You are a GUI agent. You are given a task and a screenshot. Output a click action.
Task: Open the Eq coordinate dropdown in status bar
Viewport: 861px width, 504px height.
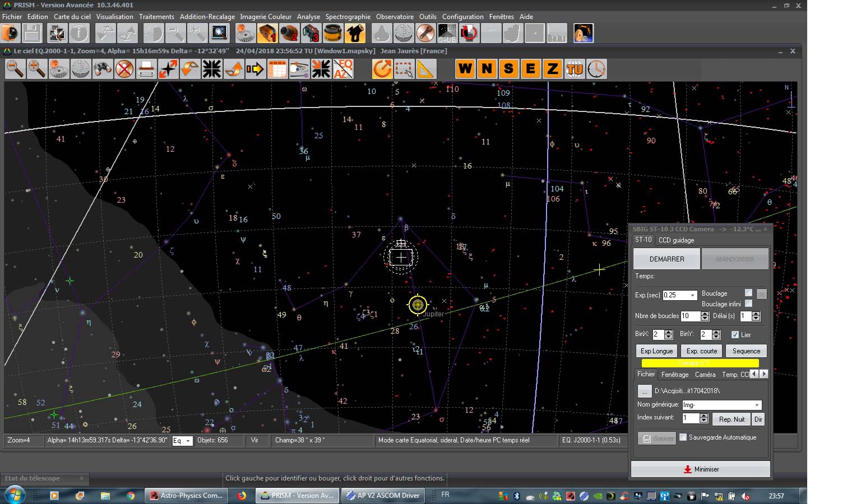tap(188, 441)
